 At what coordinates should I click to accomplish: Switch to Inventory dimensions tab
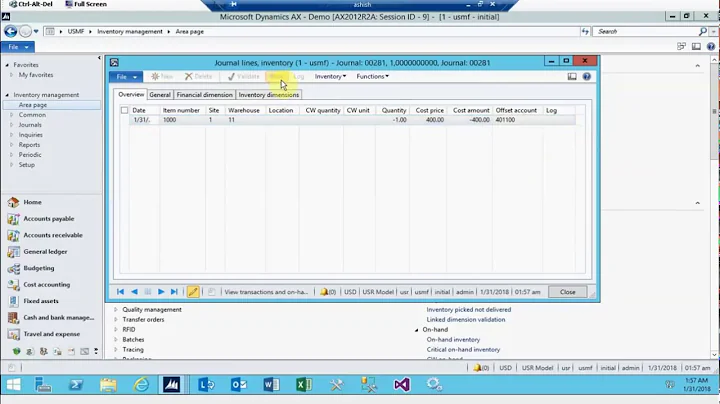(x=269, y=95)
